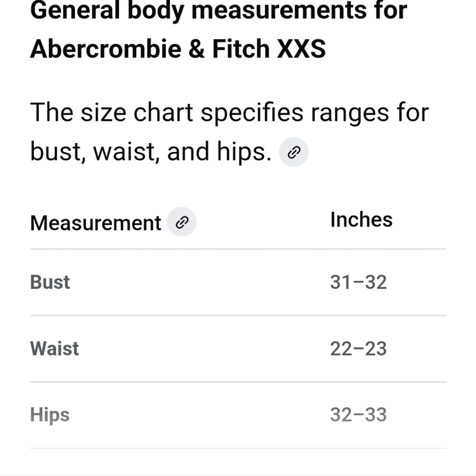Click the Bust row label
Screen dimensions: 476x476
point(50,282)
